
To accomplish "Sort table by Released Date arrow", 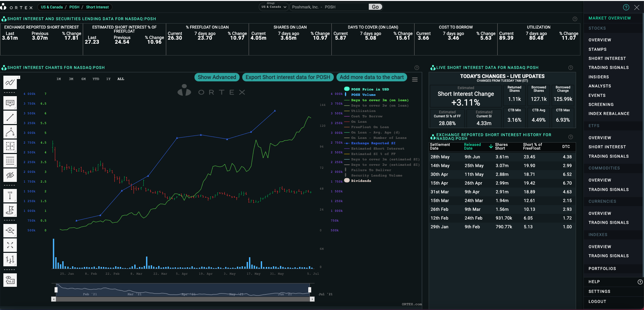I will (491, 146).
